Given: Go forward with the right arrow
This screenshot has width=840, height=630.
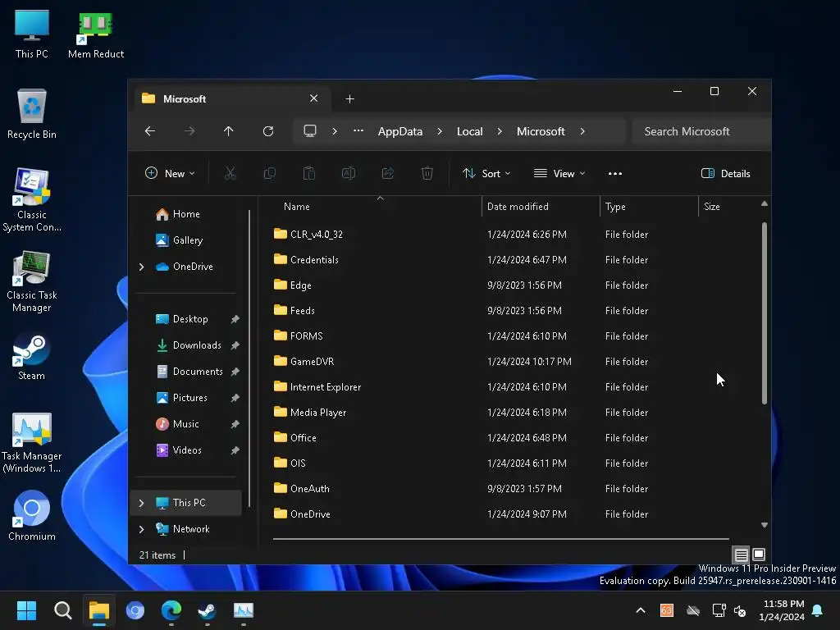Looking at the screenshot, I should 189,131.
